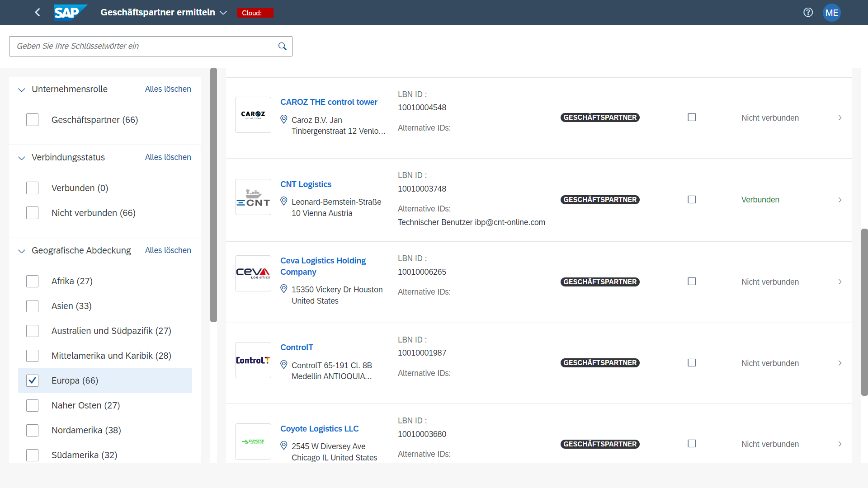Open the Coyote Logistics LLC link
The width and height of the screenshot is (868, 488).
pos(319,428)
